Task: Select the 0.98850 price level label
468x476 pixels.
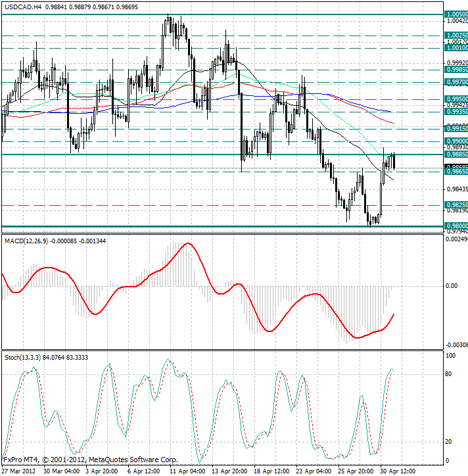Action: pyautogui.click(x=456, y=155)
